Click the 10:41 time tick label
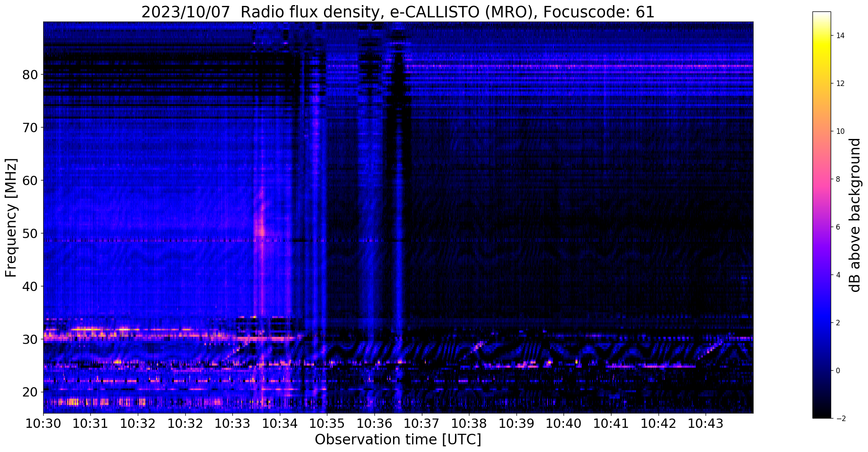868x452 pixels. pos(611,424)
